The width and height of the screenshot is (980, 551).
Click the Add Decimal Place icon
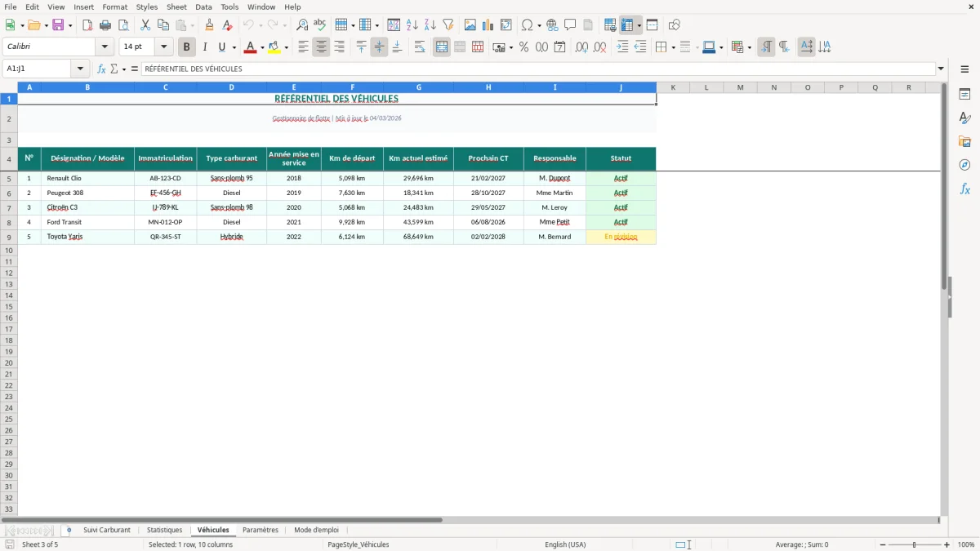pyautogui.click(x=581, y=47)
